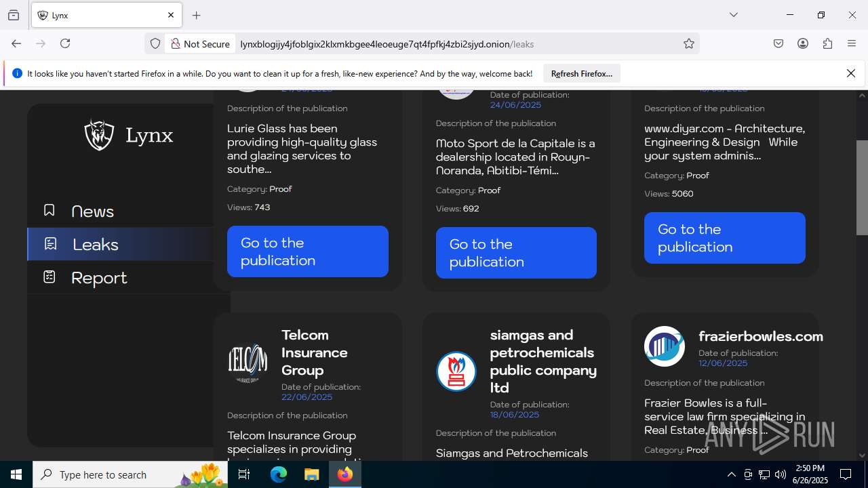The image size is (868, 488).
Task: Open the volume control tray icon
Action: [x=781, y=474]
